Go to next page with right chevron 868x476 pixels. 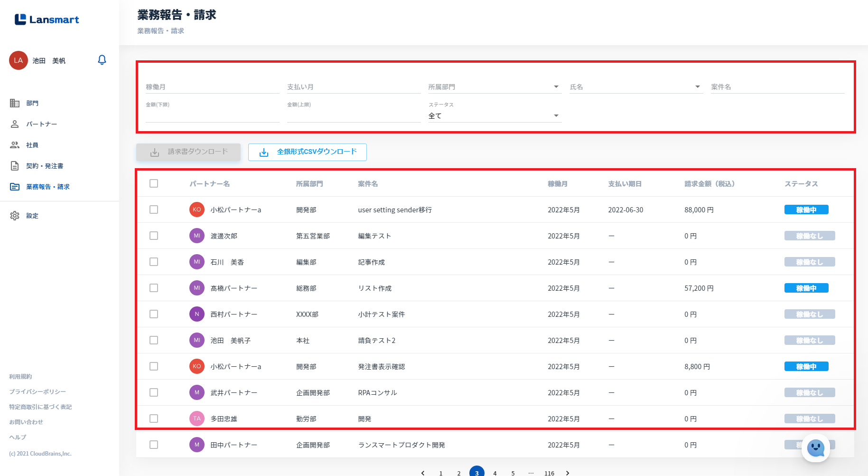pyautogui.click(x=568, y=473)
